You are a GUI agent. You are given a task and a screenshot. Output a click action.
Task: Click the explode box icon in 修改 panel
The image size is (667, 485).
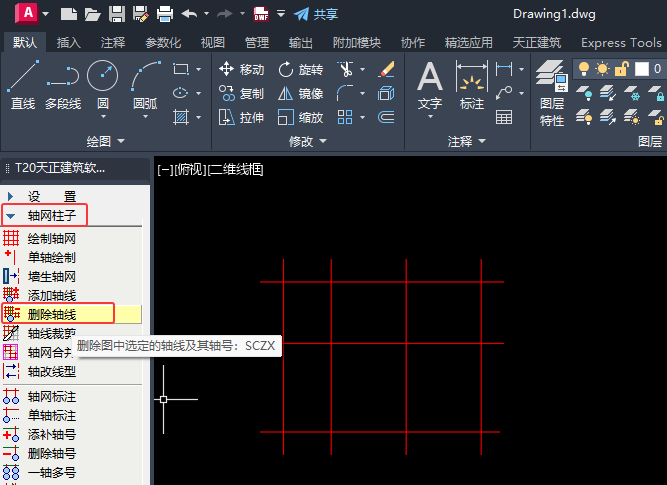coord(386,93)
